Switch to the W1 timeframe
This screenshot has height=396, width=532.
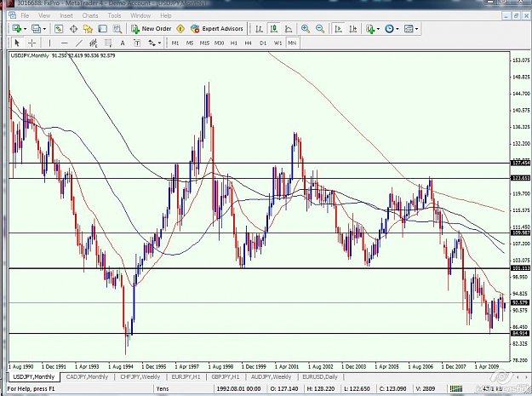277,43
